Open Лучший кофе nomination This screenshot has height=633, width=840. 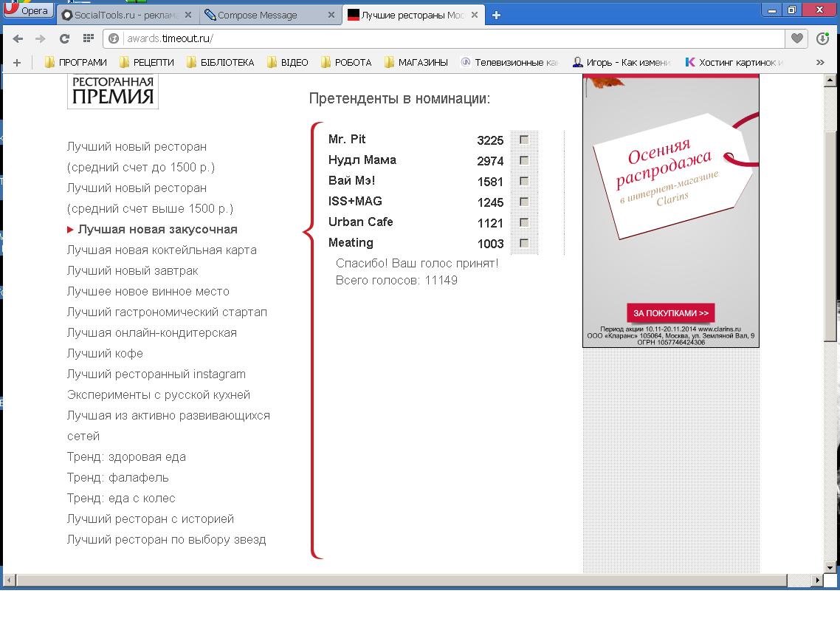pos(105,354)
